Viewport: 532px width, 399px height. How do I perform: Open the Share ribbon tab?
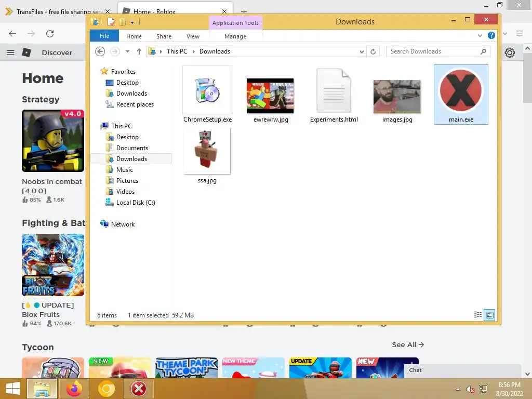(x=164, y=36)
